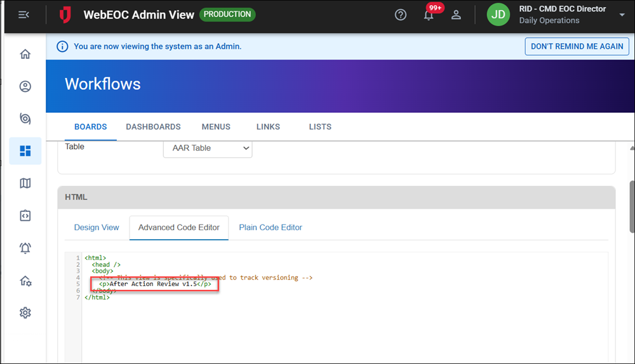The height and width of the screenshot is (364, 635).
Task: Switch to the Dashboards tab
Action: click(153, 127)
